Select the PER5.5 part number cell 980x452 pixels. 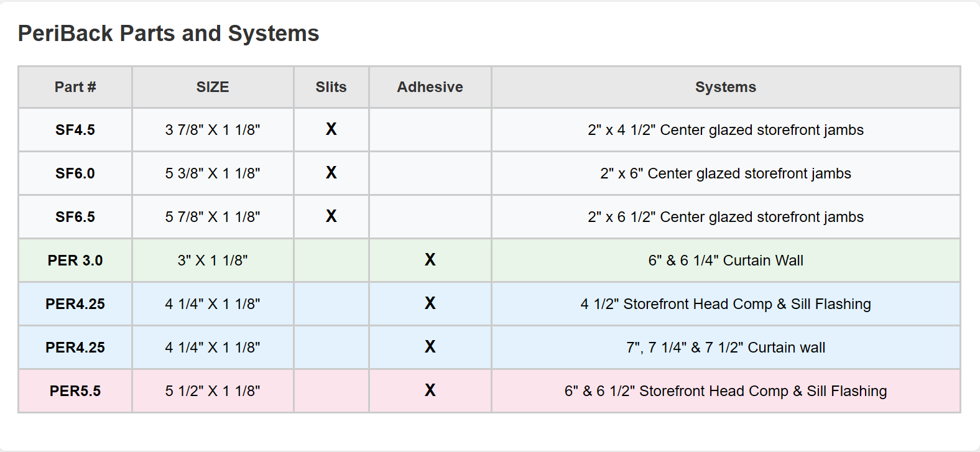[75, 391]
